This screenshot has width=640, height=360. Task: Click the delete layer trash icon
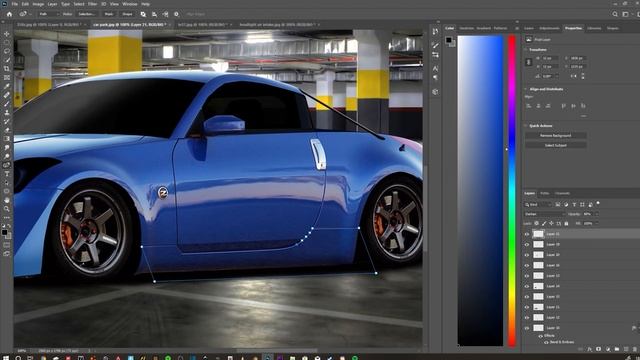(635, 349)
